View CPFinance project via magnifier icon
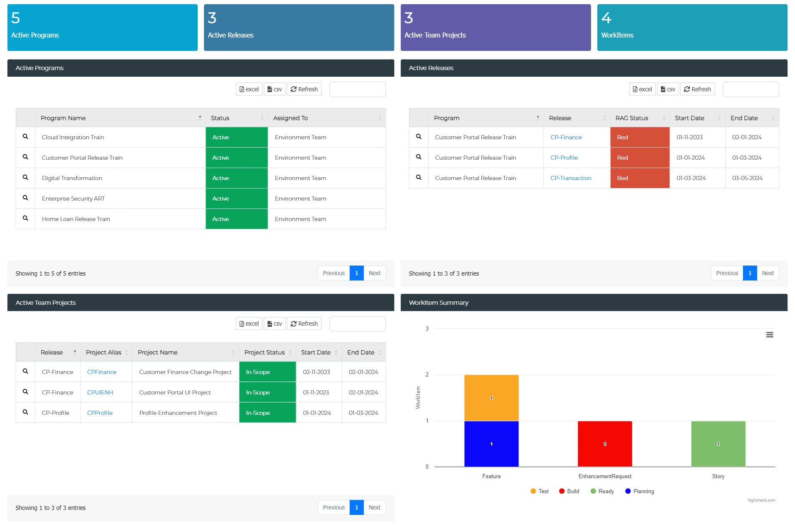The height and width of the screenshot is (532, 795). tap(25, 371)
